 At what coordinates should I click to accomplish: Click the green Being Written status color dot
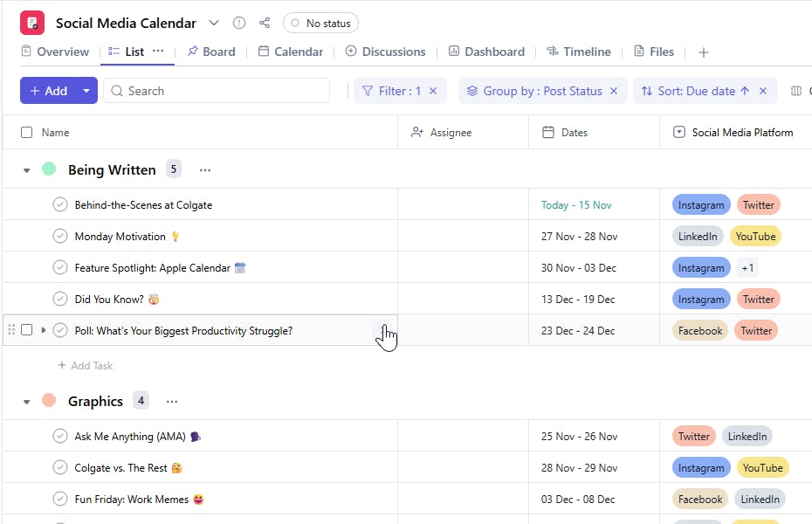click(x=49, y=169)
